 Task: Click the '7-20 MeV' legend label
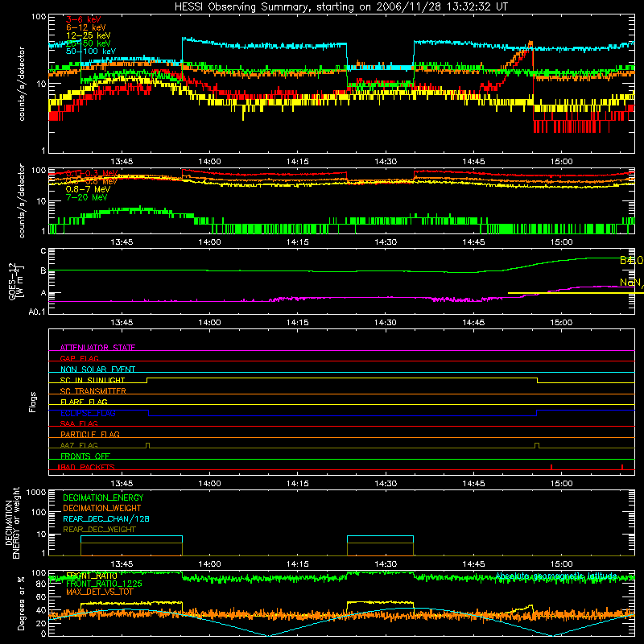click(x=86, y=197)
